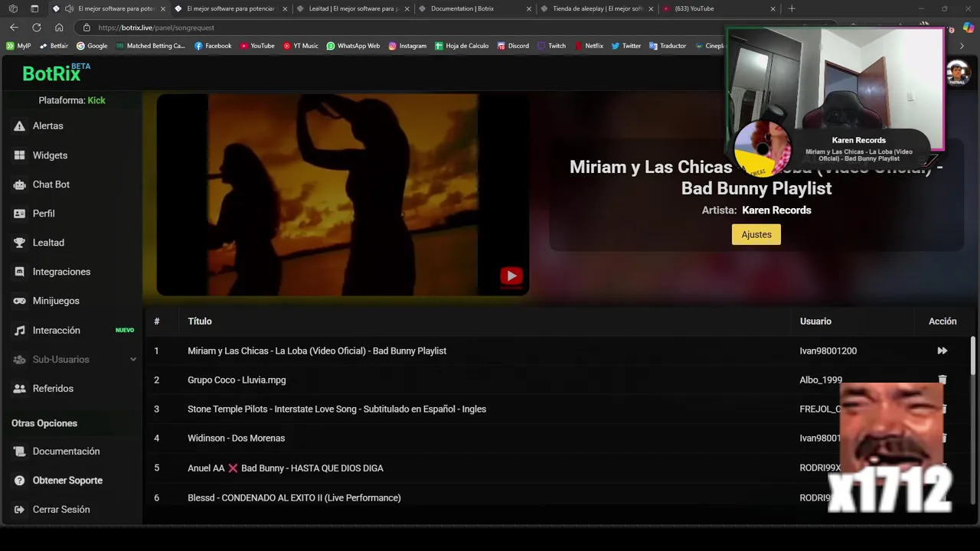Skip the current song with the forward icon

942,350
